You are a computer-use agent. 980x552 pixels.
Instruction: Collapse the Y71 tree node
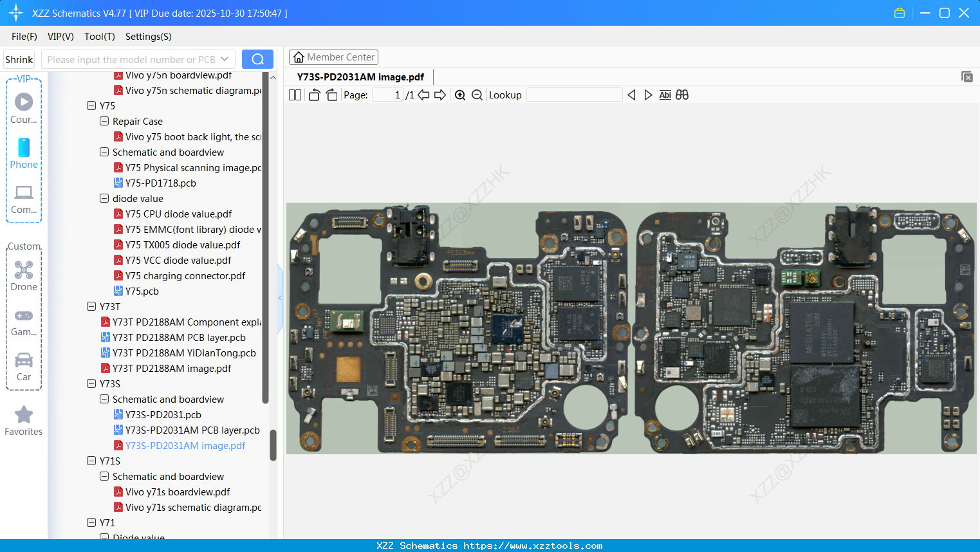[x=91, y=522]
